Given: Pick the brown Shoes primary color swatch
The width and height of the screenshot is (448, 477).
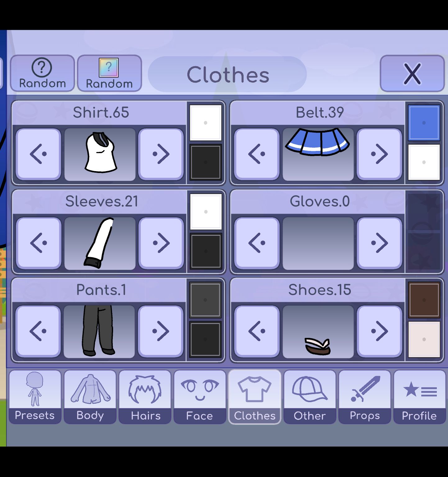Looking at the screenshot, I should [x=424, y=300].
